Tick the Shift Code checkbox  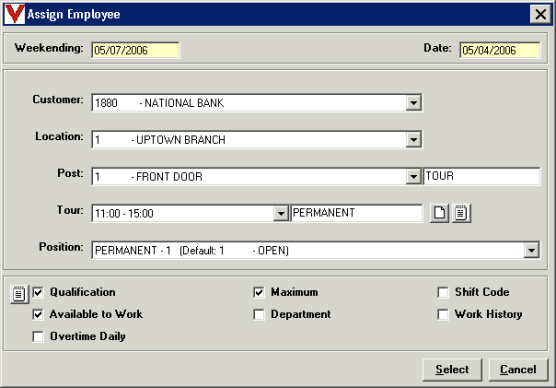coord(443,293)
